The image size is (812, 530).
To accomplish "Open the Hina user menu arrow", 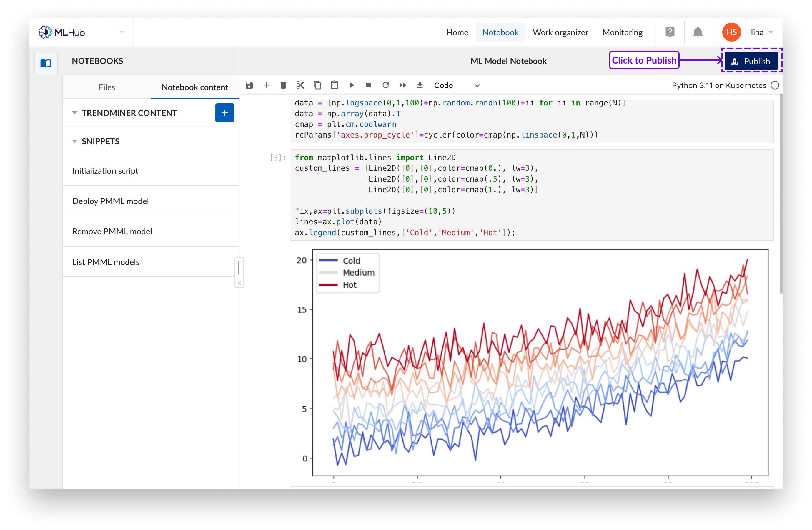I will (771, 32).
